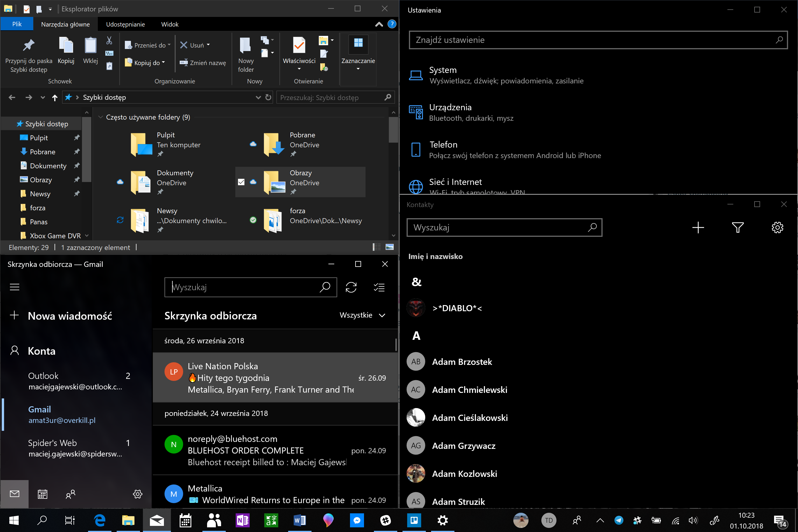798x532 pixels.
Task: Enter selection mode in Mail list
Action: [x=379, y=287]
